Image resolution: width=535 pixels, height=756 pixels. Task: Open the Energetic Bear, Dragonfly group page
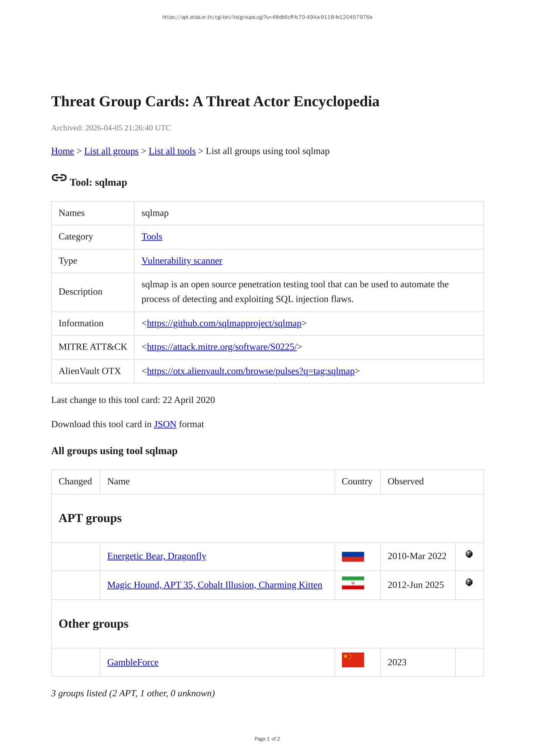pos(156,556)
